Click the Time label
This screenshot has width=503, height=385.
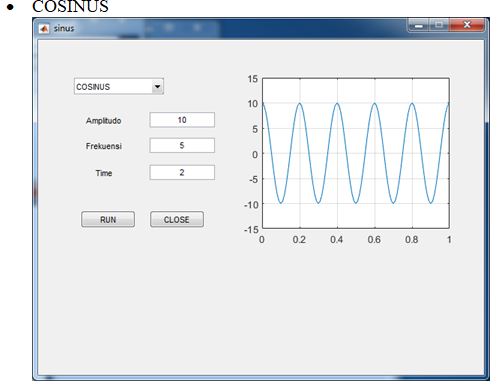pyautogui.click(x=104, y=173)
